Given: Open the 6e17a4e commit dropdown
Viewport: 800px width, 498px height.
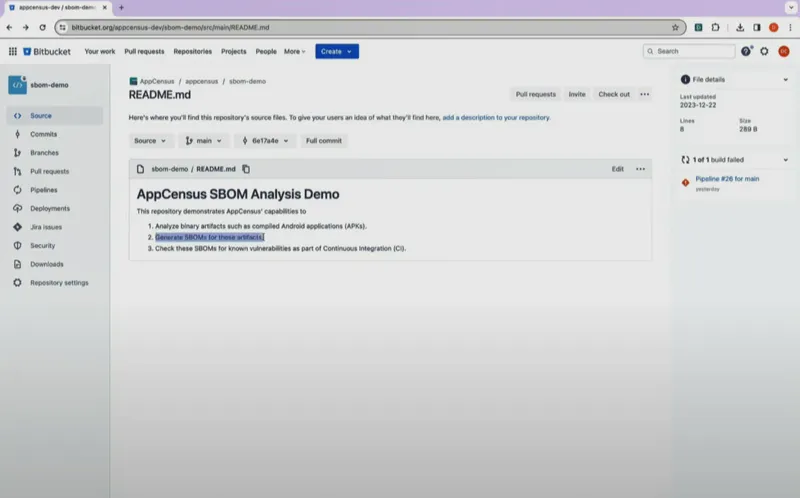Looking at the screenshot, I should point(265,141).
